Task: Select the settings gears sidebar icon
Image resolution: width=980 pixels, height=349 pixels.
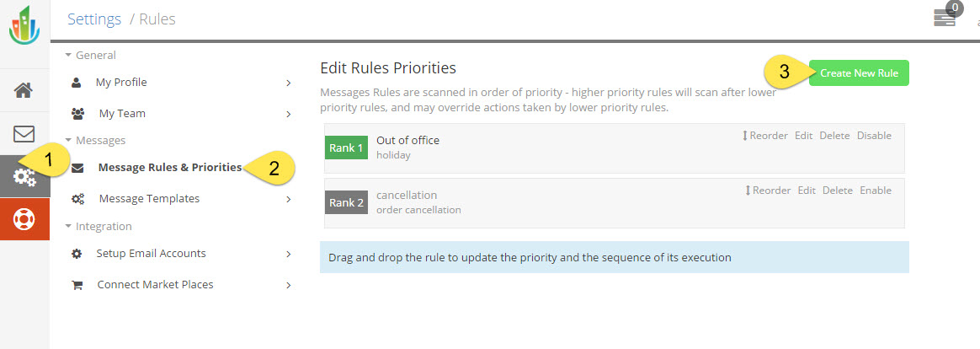Action: 24,177
